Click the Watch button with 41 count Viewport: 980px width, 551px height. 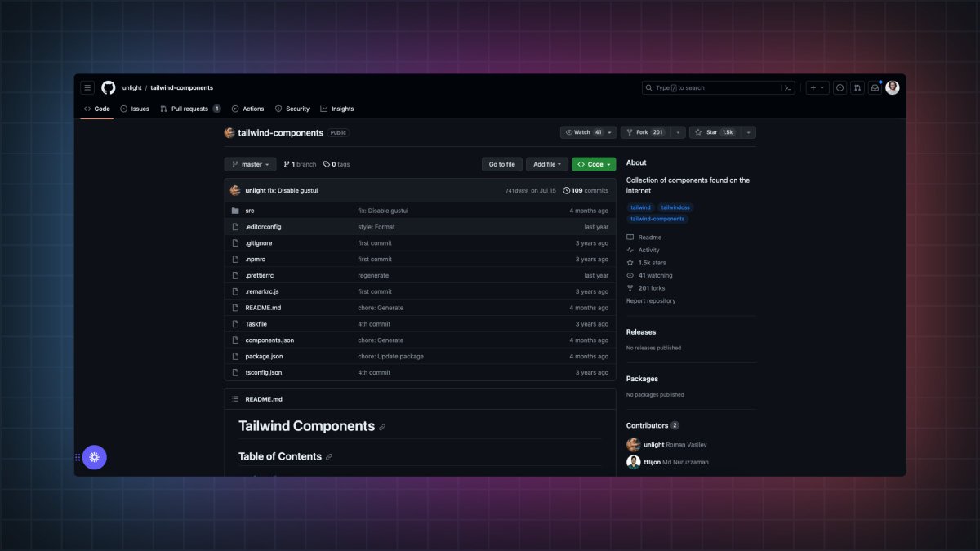(x=588, y=132)
